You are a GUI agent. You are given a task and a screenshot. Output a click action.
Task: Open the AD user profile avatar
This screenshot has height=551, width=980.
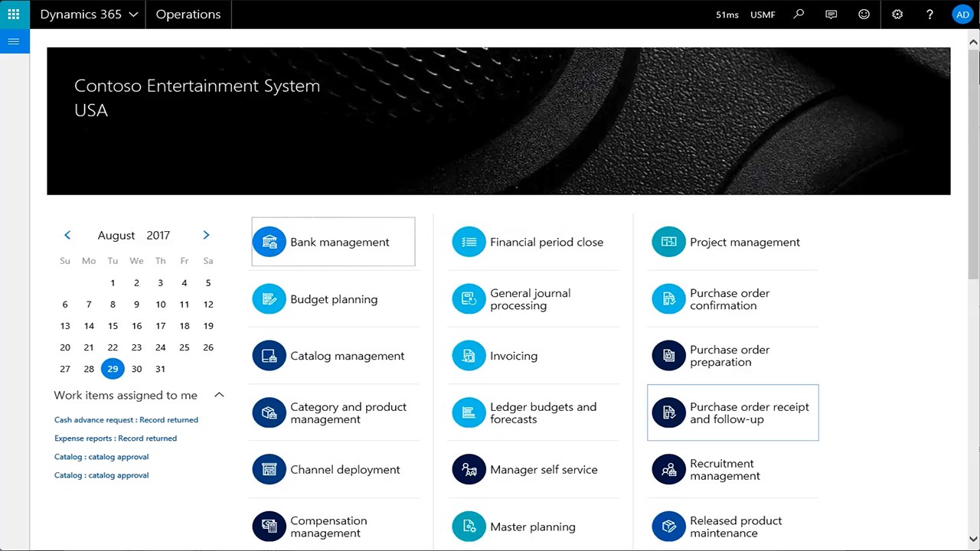tap(962, 15)
